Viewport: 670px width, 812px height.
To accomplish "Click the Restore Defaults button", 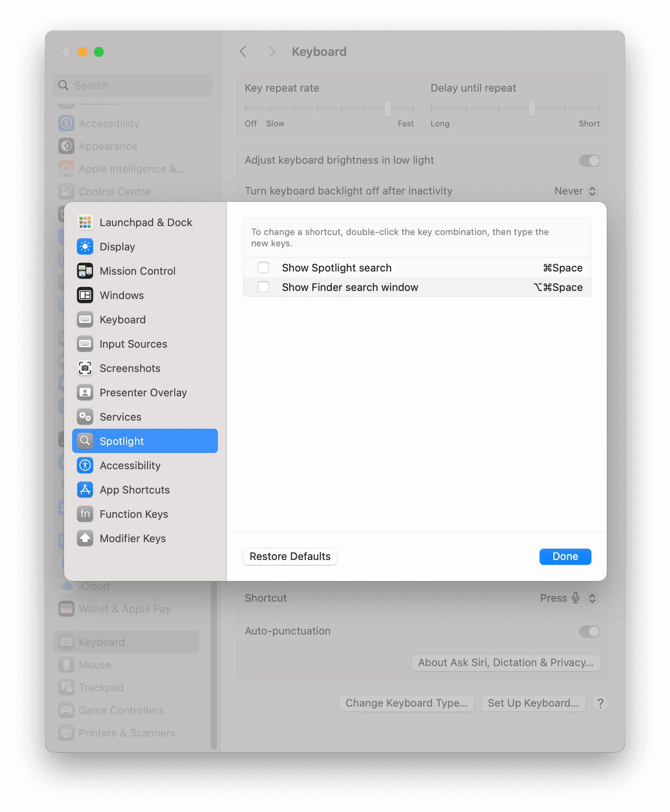I will [290, 556].
